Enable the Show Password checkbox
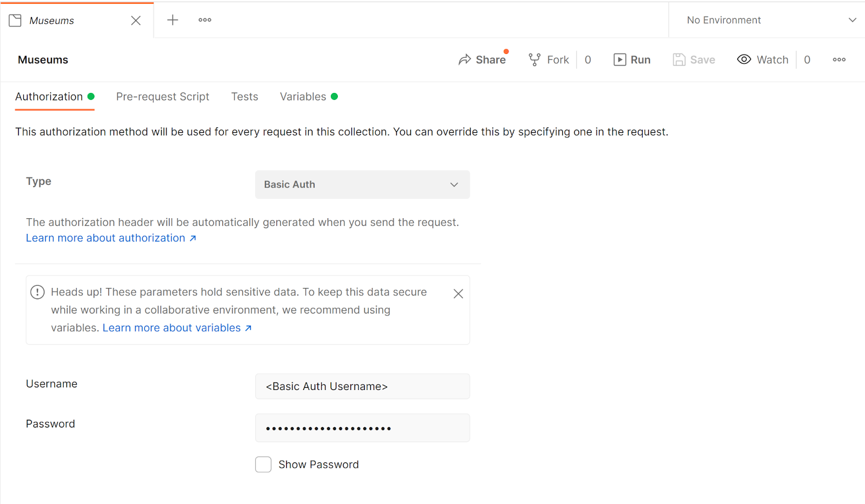This screenshot has width=865, height=504. point(263,464)
